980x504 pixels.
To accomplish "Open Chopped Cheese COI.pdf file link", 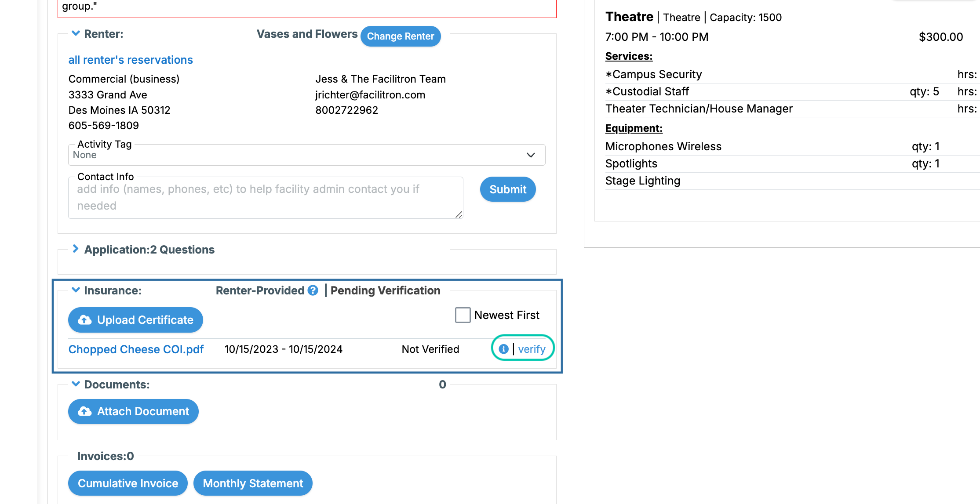I will 136,349.
